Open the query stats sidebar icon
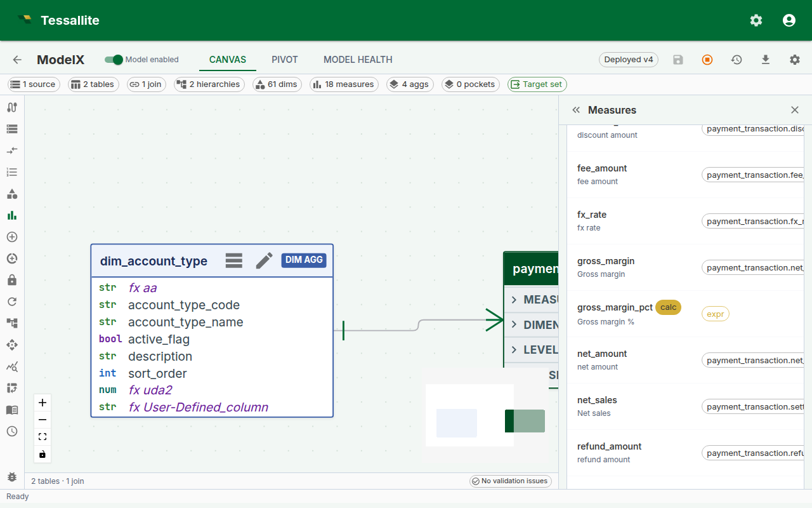Viewport: 812px width, 508px height. coord(11,366)
